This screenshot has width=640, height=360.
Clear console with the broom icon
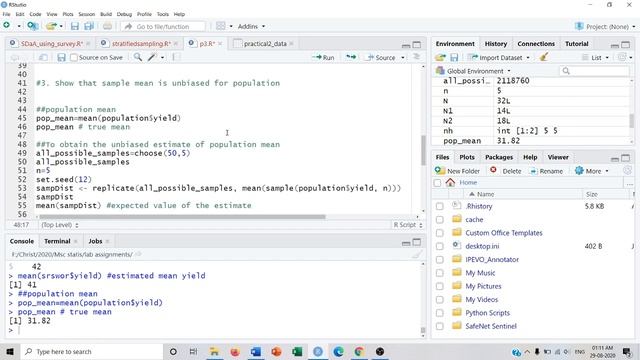pyautogui.click(x=416, y=254)
